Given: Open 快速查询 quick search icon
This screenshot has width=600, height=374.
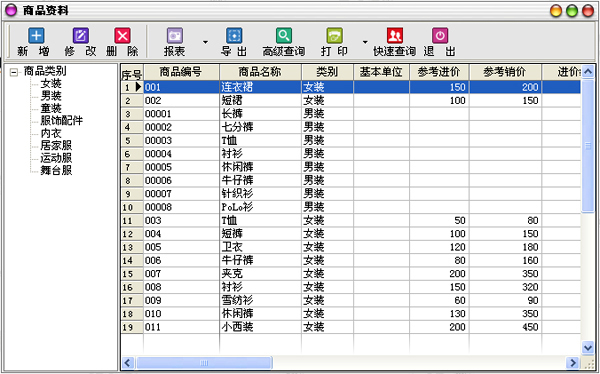Looking at the screenshot, I should 395,36.
